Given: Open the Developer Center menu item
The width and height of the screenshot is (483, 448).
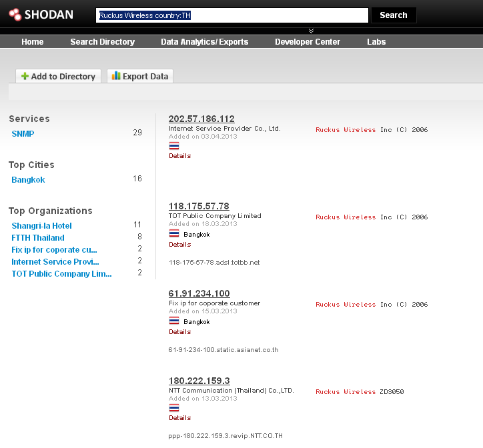Looking at the screenshot, I should click(x=308, y=42).
